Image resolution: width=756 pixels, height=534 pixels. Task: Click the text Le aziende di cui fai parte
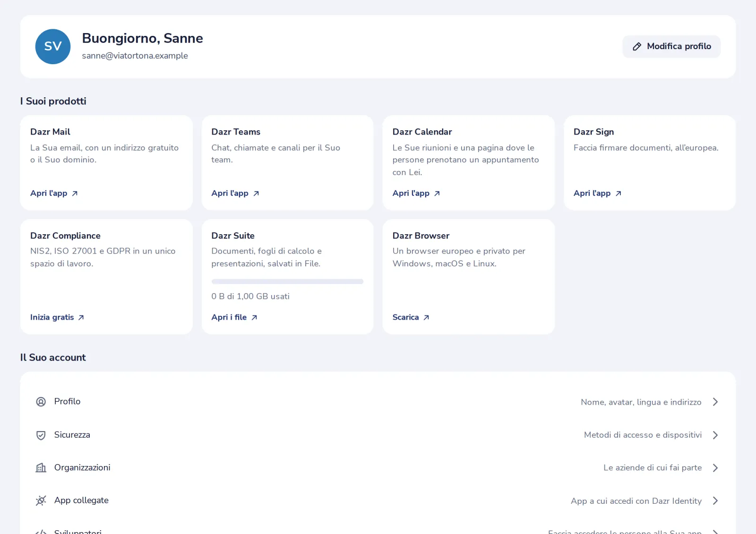click(x=653, y=468)
